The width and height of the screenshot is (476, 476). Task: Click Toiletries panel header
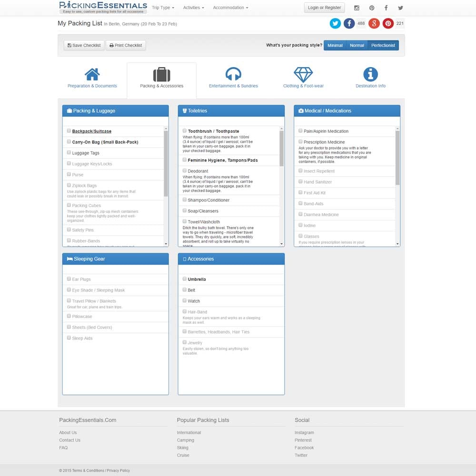[x=231, y=111]
